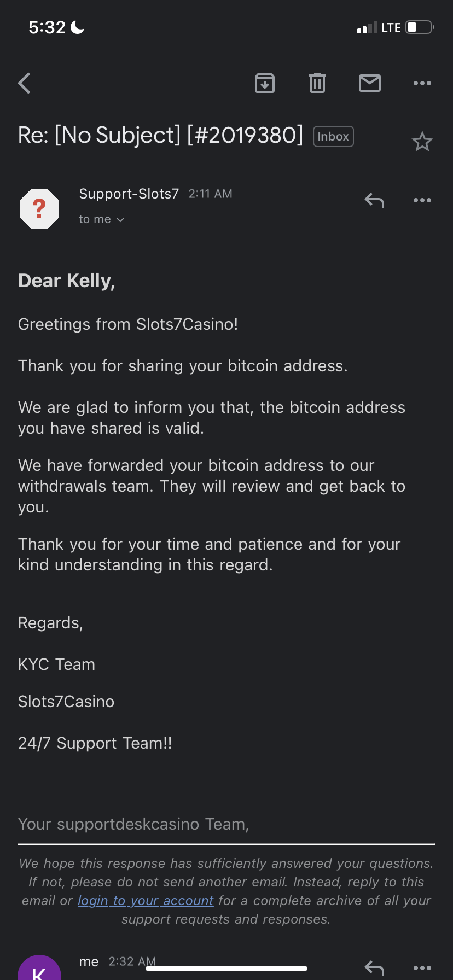Tap the 5:32 status bar clock
Image resolution: width=453 pixels, height=980 pixels.
pyautogui.click(x=47, y=27)
